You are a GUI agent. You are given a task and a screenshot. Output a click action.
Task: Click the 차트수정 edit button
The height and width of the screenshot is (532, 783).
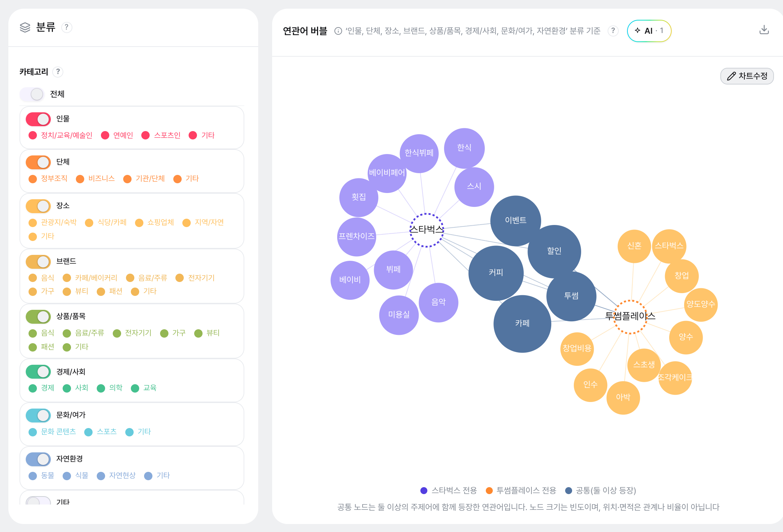pyautogui.click(x=747, y=76)
